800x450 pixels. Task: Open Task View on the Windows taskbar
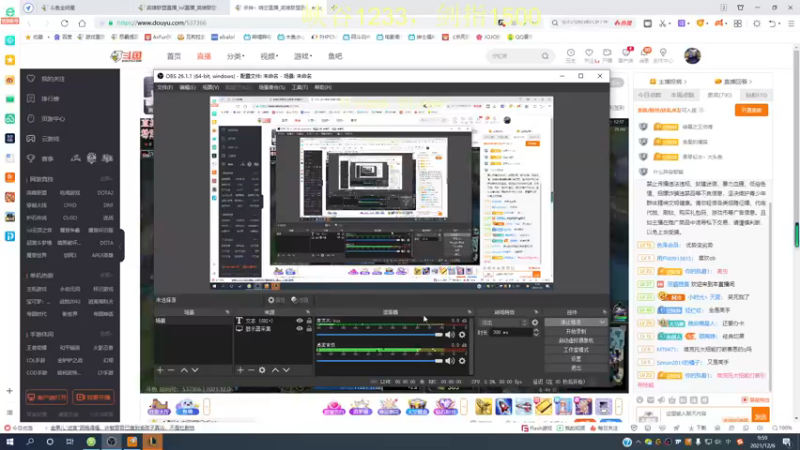pos(70,442)
